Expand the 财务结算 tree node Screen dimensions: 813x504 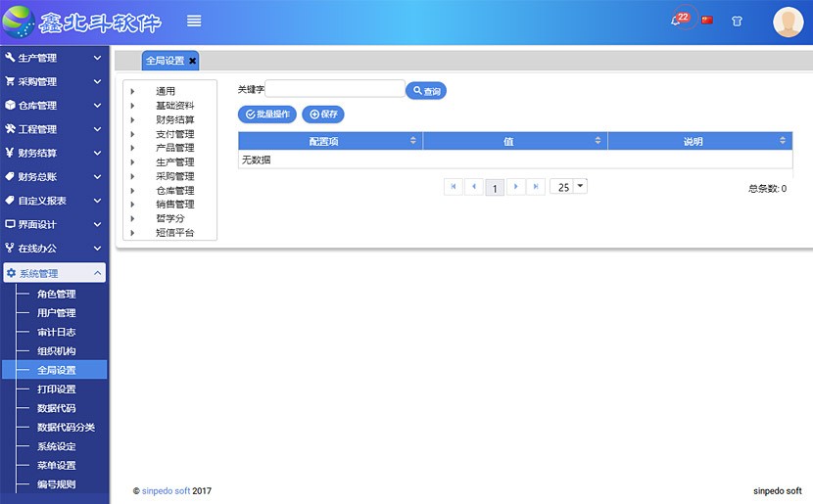click(x=132, y=120)
